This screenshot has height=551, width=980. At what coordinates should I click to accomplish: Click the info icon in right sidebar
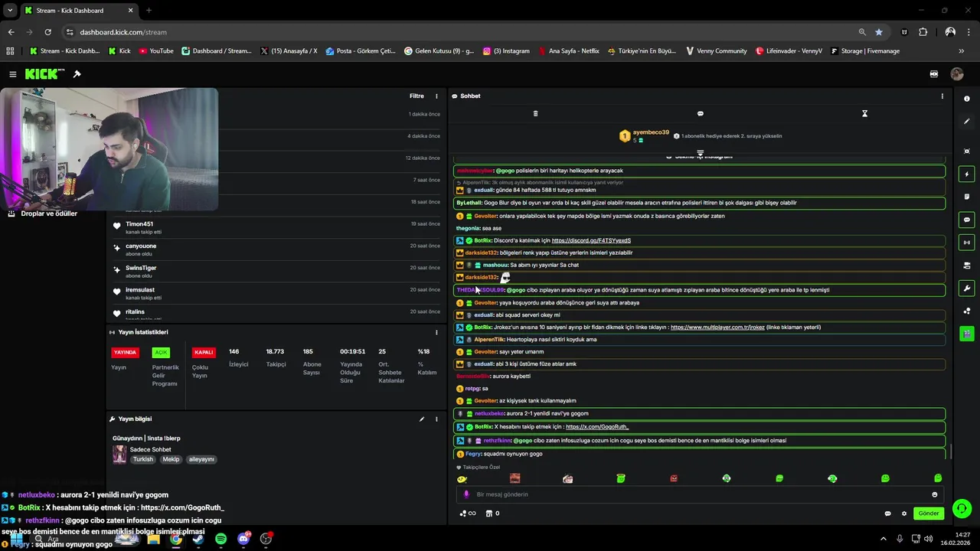[967, 99]
